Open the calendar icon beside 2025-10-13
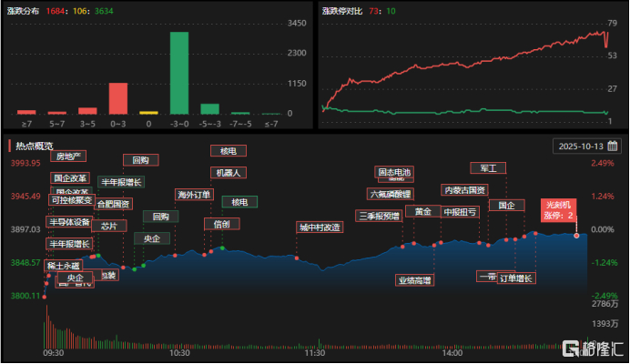 tap(613, 146)
